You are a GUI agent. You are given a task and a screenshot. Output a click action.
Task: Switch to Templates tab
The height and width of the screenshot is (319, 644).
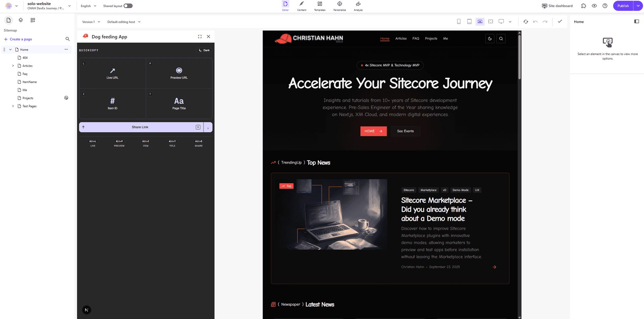click(320, 6)
